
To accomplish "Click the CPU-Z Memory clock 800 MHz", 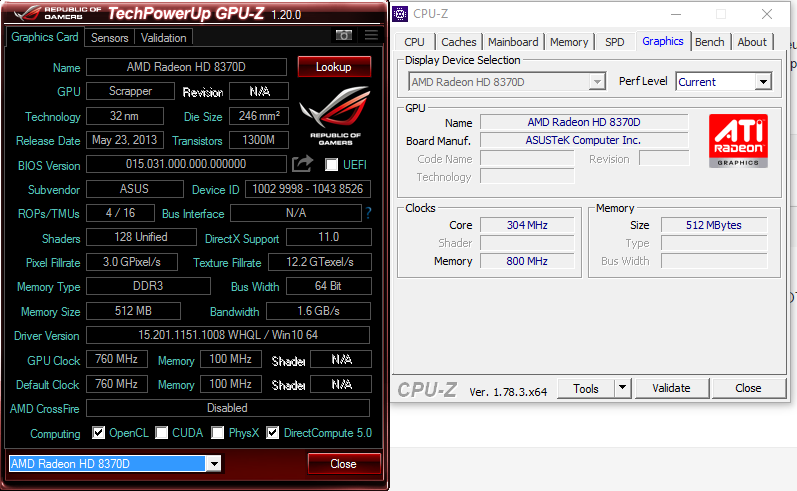I will point(527,261).
